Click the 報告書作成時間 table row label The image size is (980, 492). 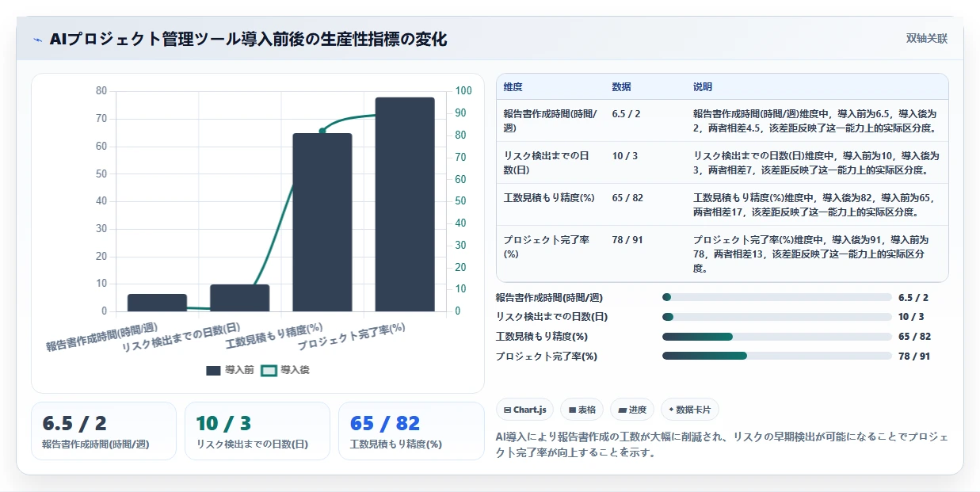[x=551, y=120]
